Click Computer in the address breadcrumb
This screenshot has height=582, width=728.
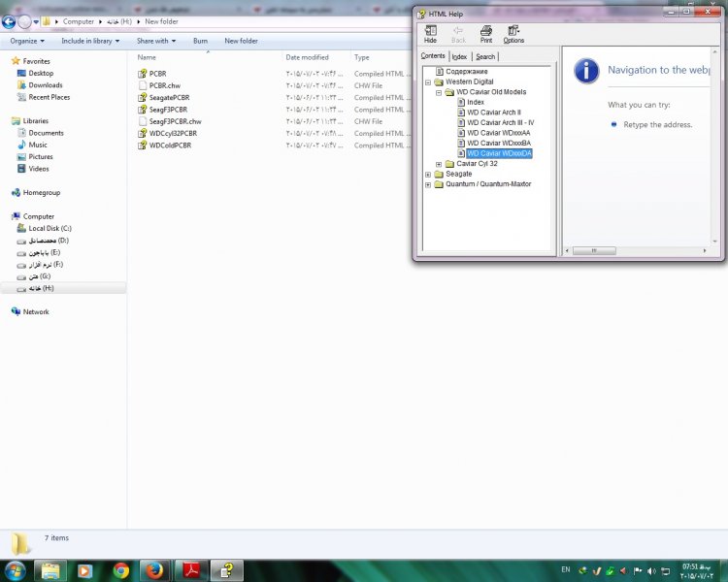tap(78, 21)
